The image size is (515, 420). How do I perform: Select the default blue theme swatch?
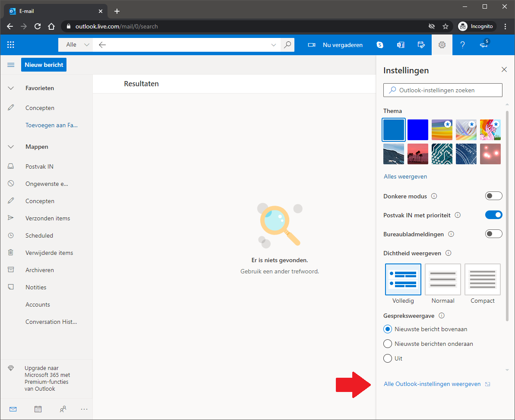pos(393,130)
